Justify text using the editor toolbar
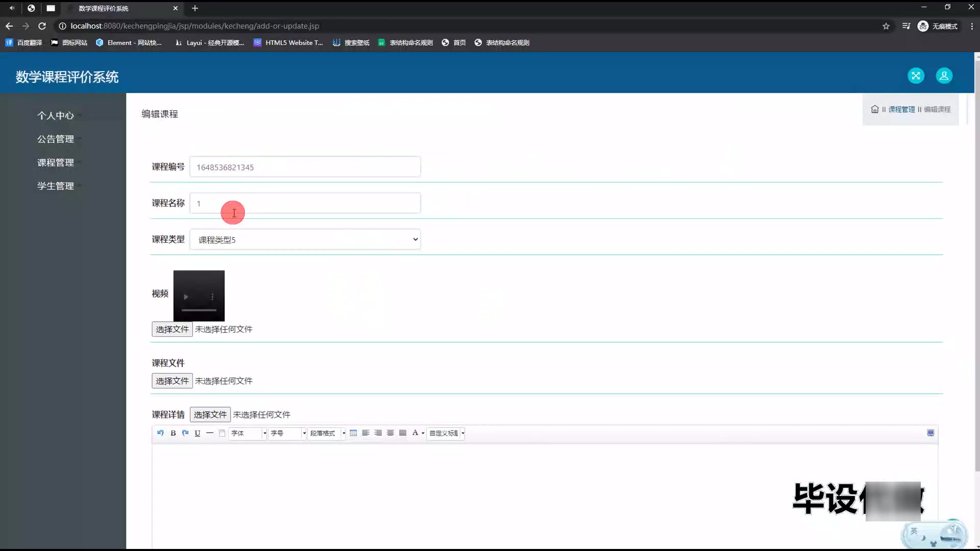This screenshot has height=551, width=980. [403, 433]
